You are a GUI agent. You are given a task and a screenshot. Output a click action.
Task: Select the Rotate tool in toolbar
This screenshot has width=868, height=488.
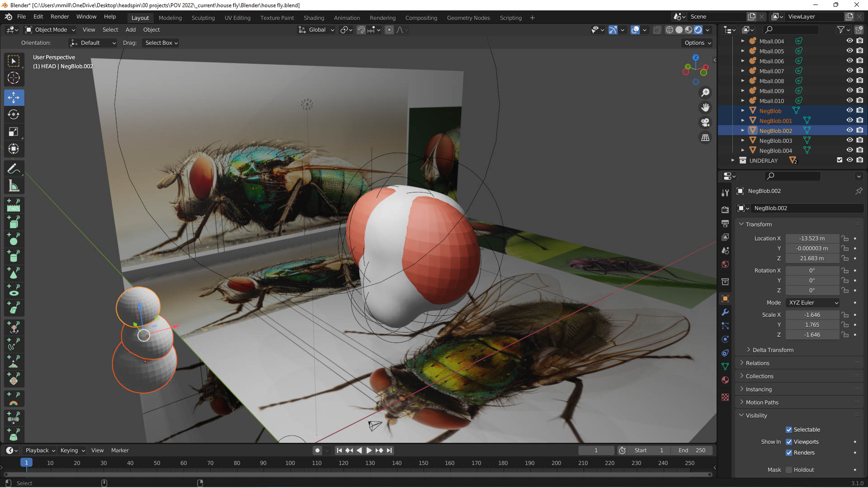coord(14,115)
